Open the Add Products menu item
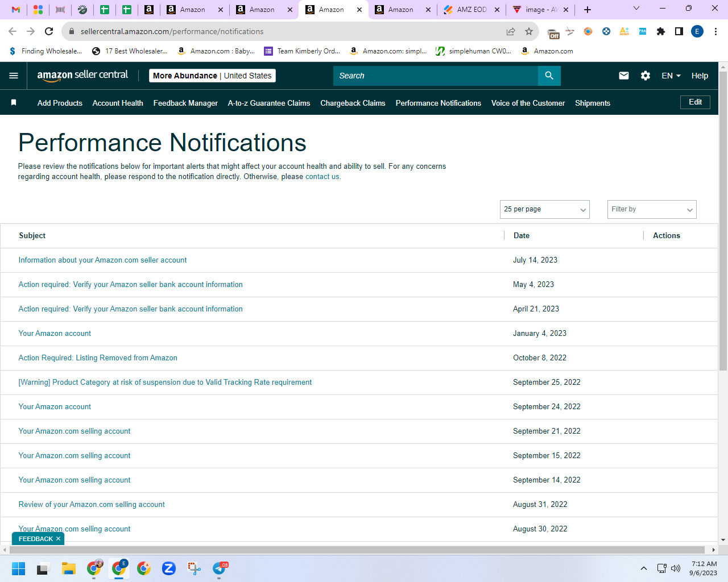The image size is (728, 582). click(60, 103)
